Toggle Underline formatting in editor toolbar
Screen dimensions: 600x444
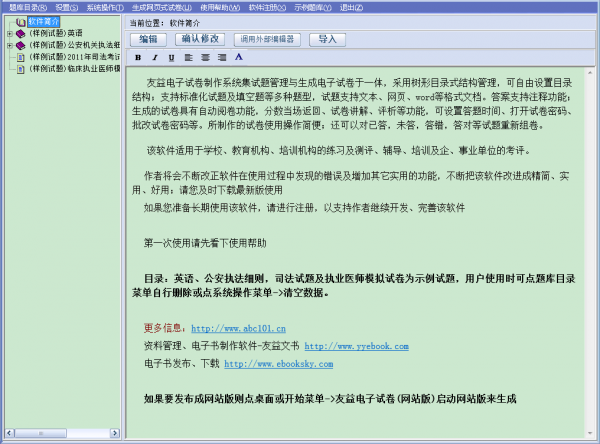pos(171,57)
